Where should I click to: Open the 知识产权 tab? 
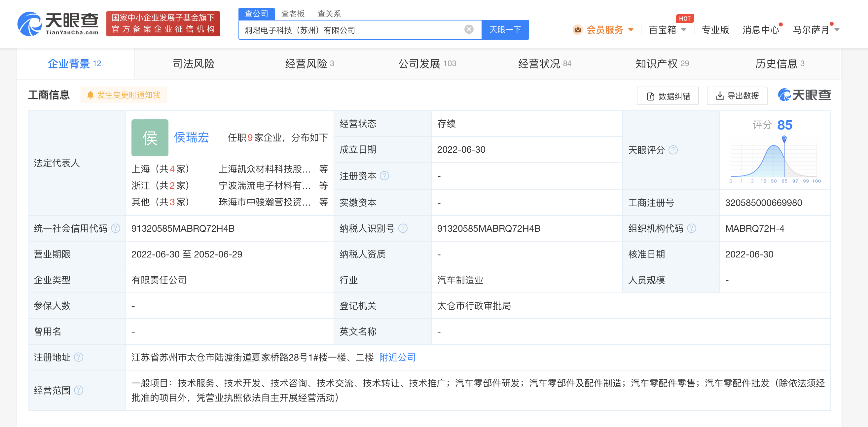coord(663,64)
